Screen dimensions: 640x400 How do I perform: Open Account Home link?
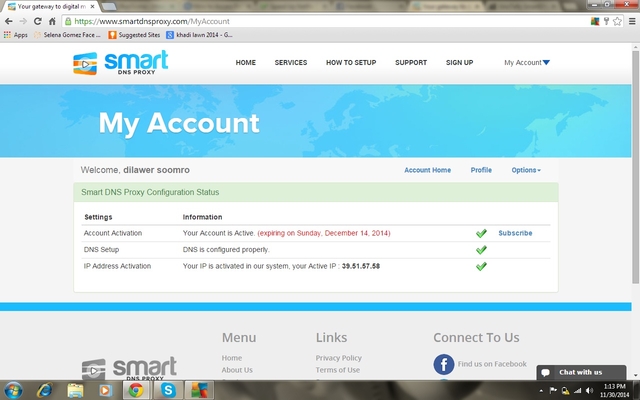427,170
